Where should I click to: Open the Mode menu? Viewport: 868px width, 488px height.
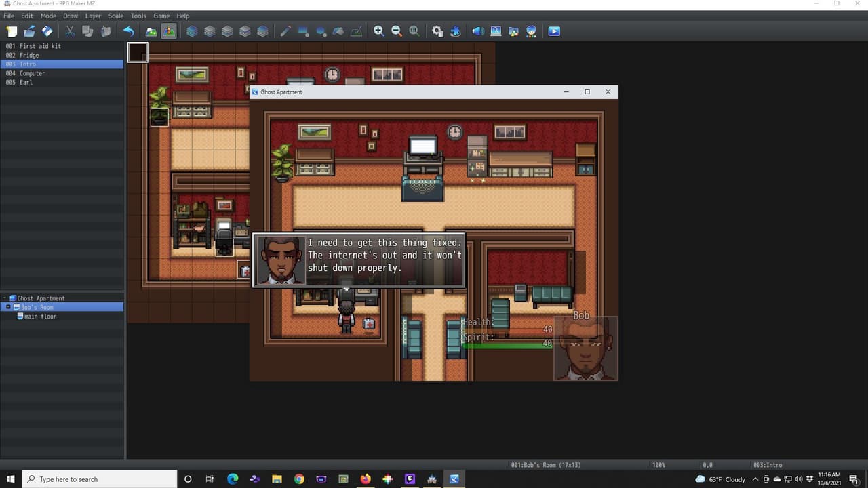pos(48,16)
